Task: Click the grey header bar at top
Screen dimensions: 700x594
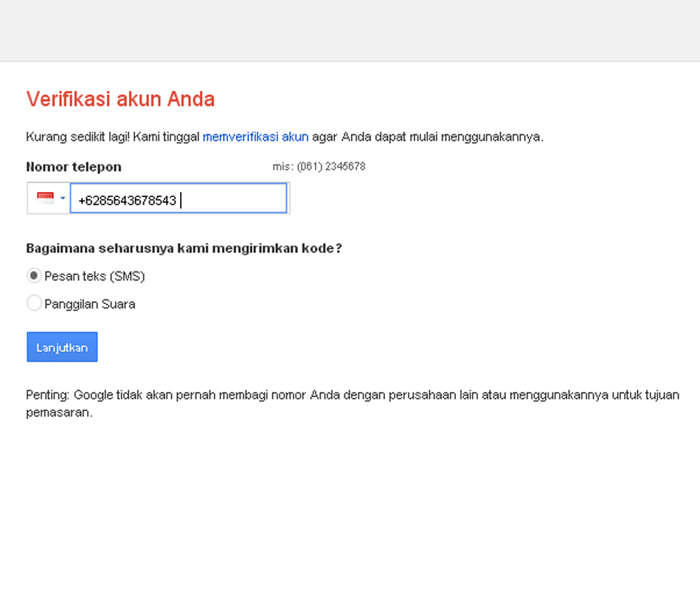Action: [350, 30]
